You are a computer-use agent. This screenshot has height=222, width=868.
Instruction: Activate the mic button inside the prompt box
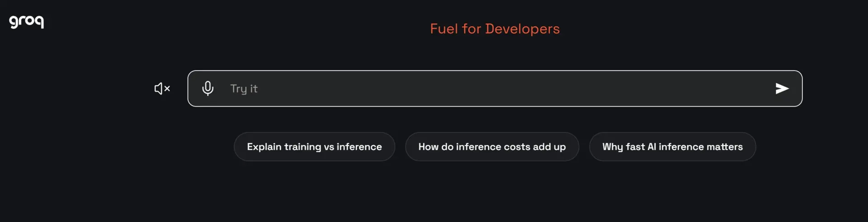click(208, 88)
